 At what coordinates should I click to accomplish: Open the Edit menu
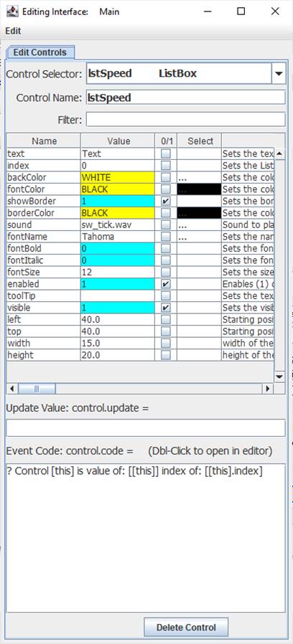point(13,32)
